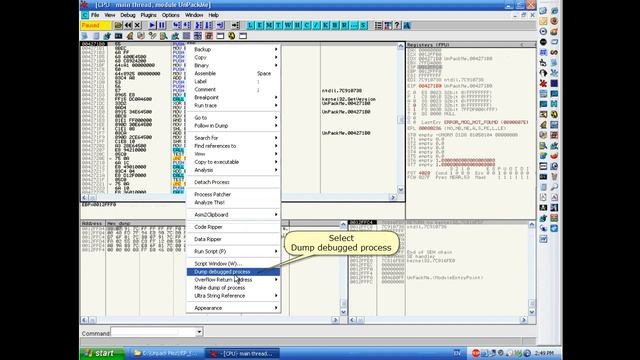This screenshot has width=640, height=360.
Task: Click the Pause execution toolbar icon
Action: point(162,25)
